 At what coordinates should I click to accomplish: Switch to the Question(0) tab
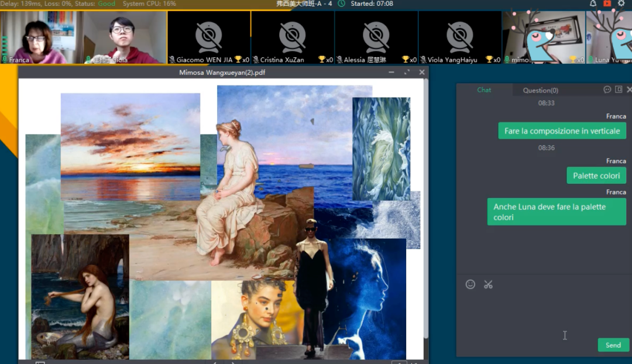541,90
